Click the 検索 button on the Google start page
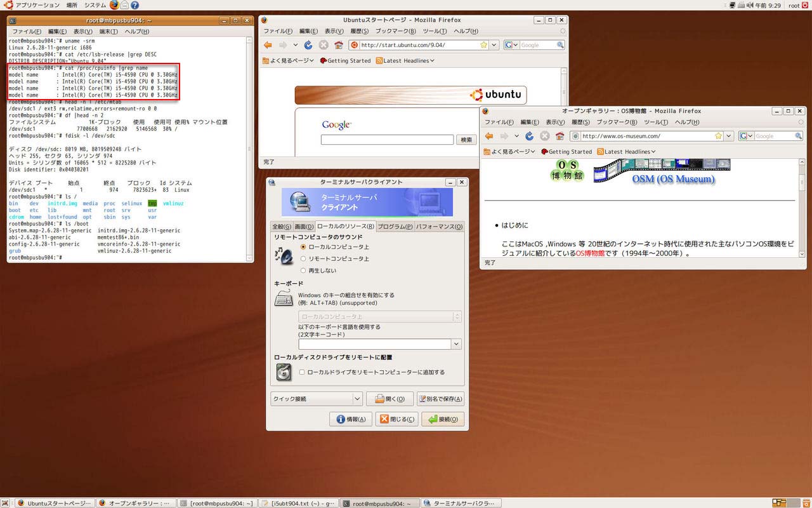 [466, 140]
